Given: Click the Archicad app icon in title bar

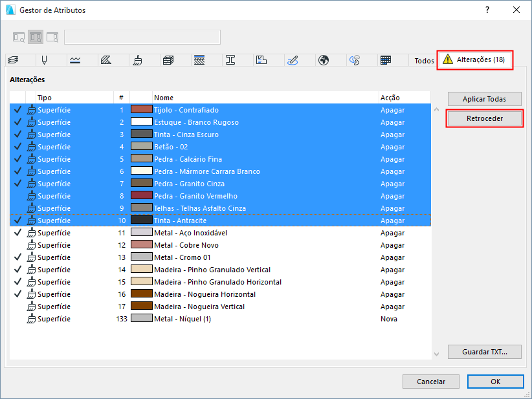Looking at the screenshot, I should coord(11,10).
